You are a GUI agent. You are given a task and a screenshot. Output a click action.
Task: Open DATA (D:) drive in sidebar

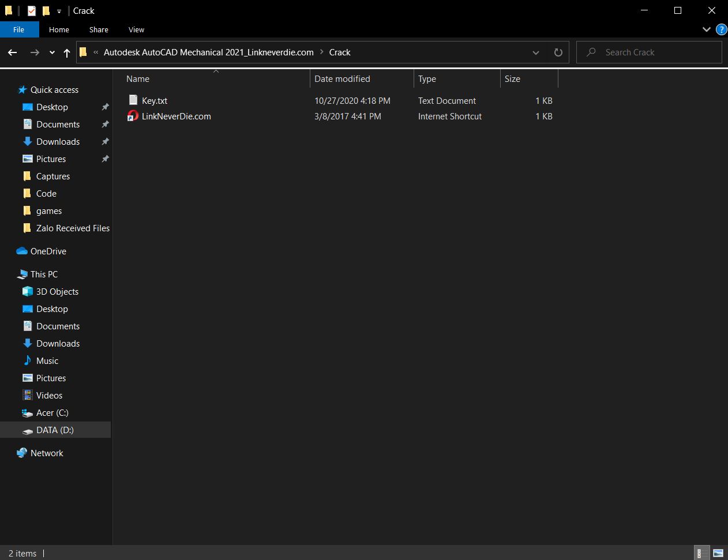[x=55, y=430]
